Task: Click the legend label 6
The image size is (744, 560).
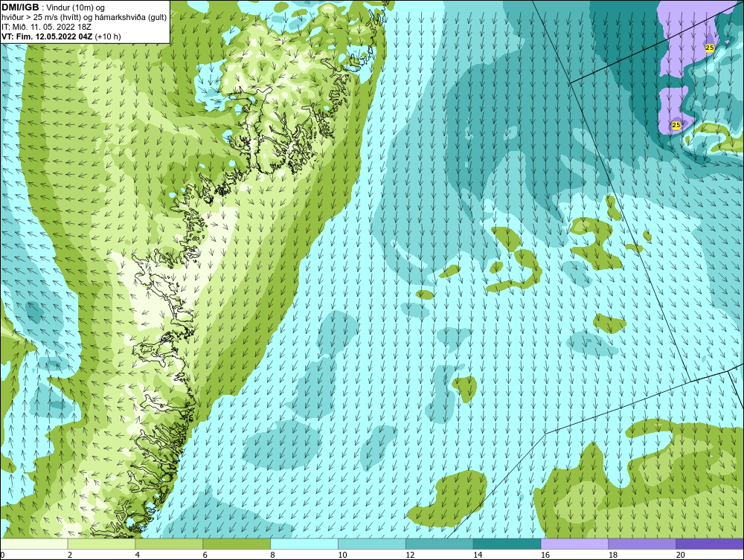Action: (x=205, y=555)
